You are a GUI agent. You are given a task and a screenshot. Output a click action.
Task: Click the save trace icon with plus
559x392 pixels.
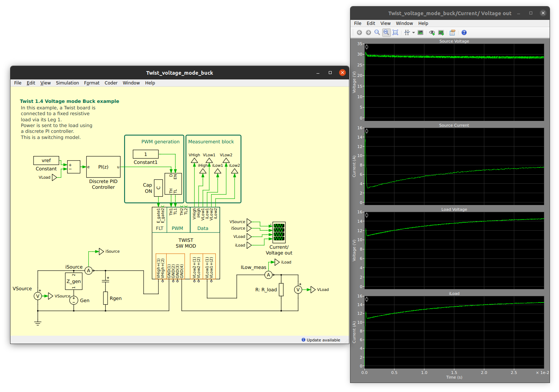tap(441, 32)
